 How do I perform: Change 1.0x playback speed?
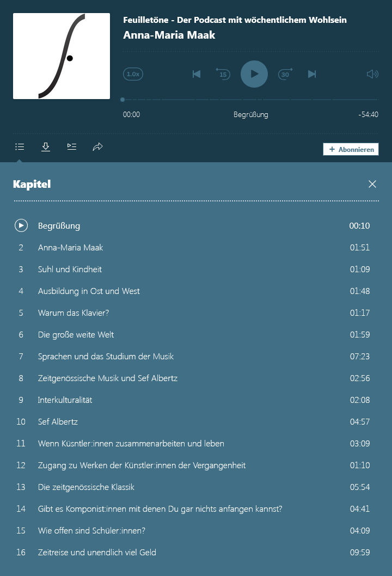point(133,74)
